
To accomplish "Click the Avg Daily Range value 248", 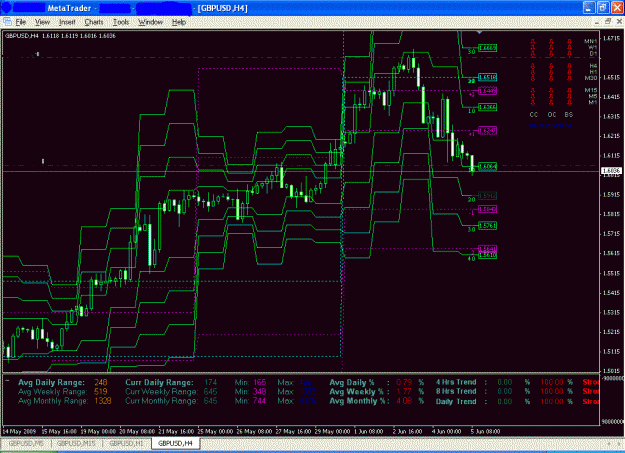I will 101,382.
